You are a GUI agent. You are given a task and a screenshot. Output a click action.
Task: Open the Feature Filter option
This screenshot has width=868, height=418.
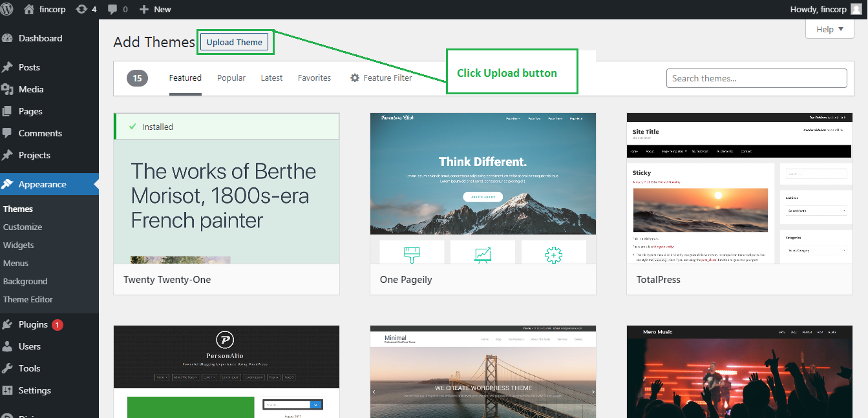coord(381,78)
